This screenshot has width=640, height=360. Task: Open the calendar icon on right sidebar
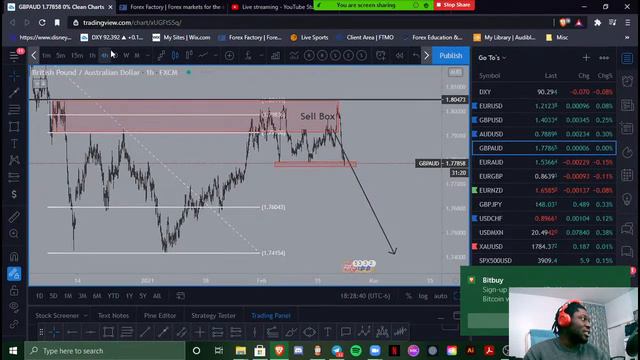627,176
